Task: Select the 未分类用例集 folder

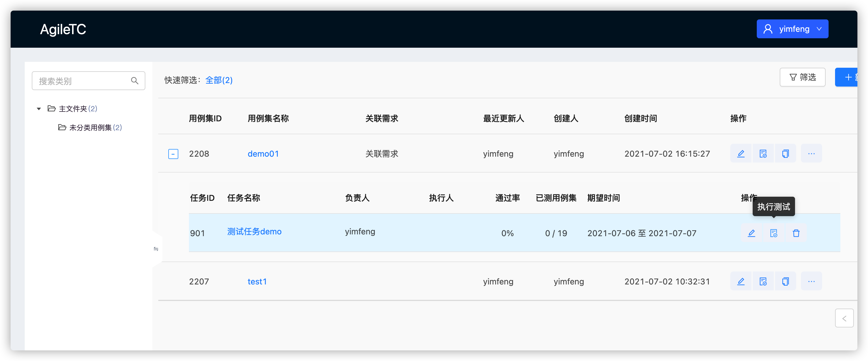Action: 90,128
